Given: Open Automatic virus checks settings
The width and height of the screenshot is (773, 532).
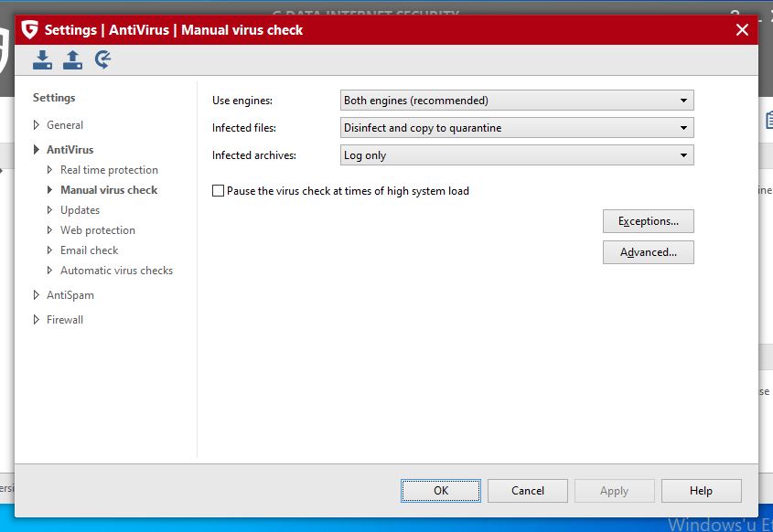Looking at the screenshot, I should [x=117, y=271].
